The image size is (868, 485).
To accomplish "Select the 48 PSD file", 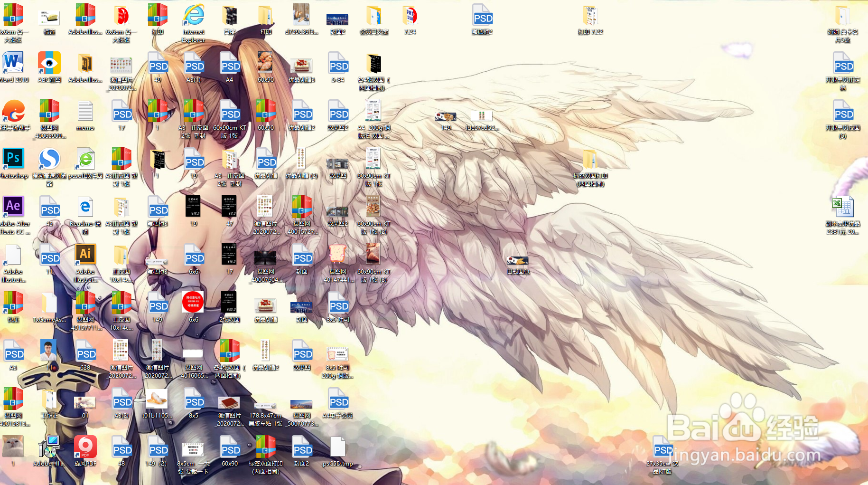I will point(121,451).
